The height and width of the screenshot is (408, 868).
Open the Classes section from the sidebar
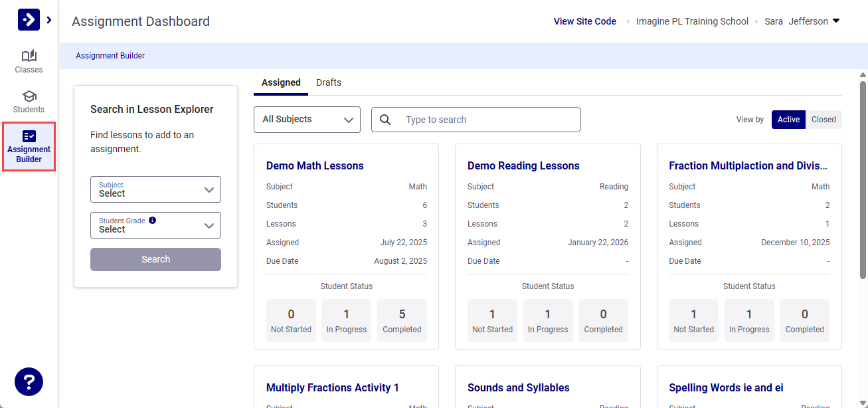29,61
